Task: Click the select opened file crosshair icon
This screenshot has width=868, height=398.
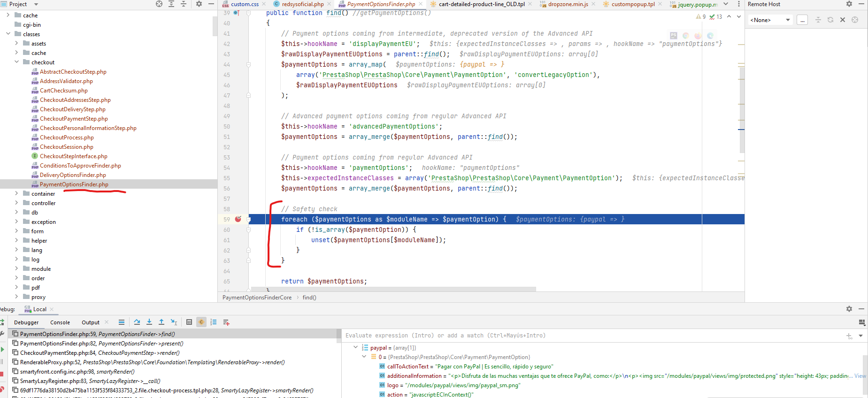Action: pos(159,4)
